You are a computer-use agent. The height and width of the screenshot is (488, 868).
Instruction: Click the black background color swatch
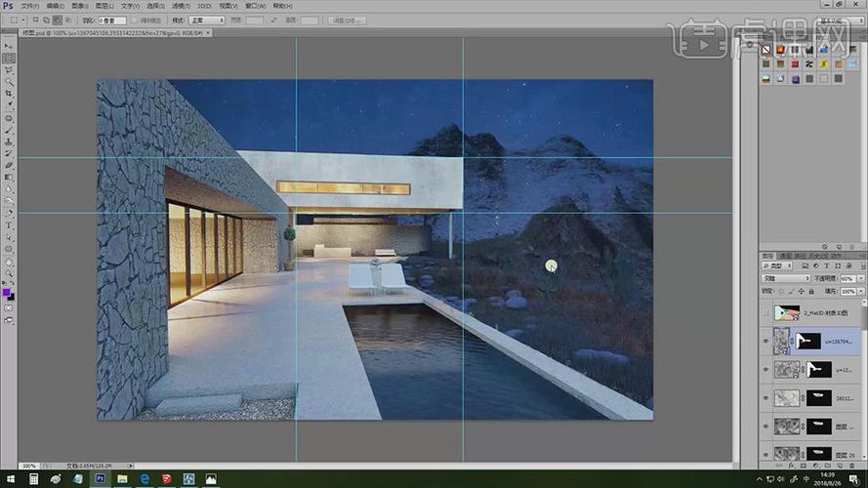tap(12, 297)
